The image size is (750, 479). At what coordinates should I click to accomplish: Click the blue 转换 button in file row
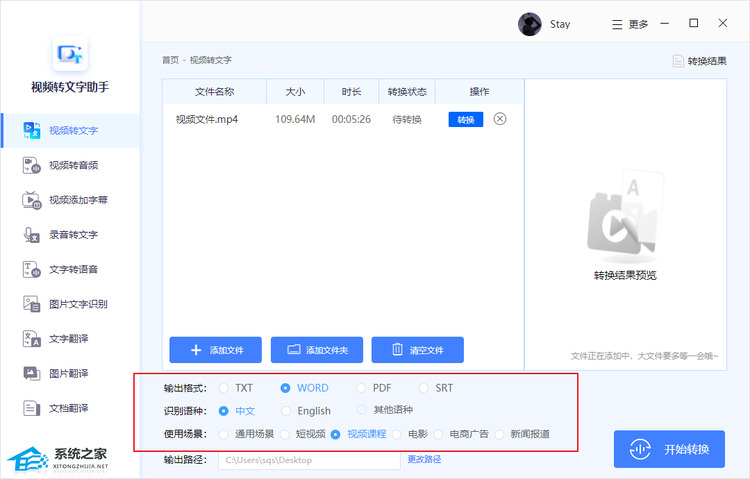[x=465, y=120]
